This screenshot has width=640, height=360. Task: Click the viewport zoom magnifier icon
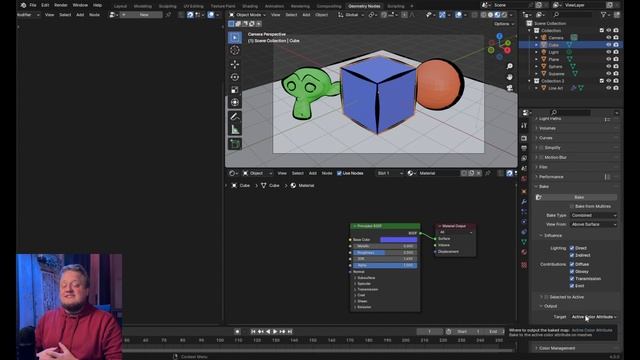509,66
